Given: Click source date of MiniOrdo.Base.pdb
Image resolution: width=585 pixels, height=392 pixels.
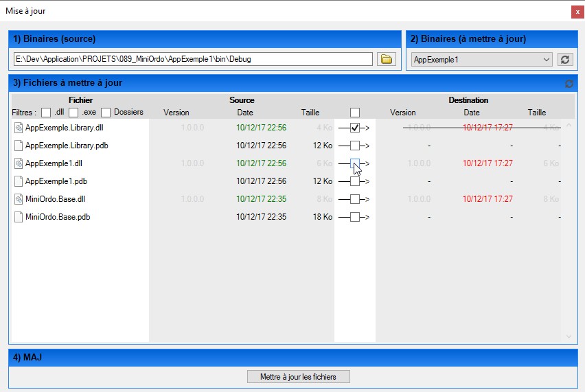Looking at the screenshot, I should (261, 217).
